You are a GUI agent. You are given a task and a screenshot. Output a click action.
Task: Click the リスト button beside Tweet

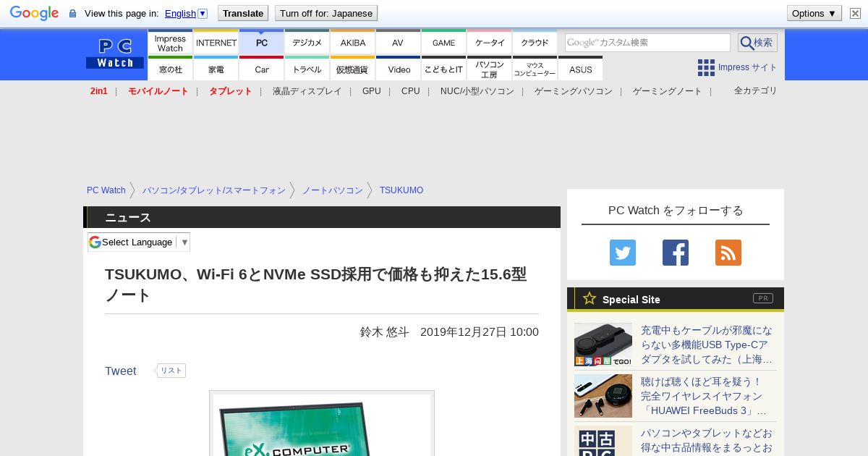point(171,371)
